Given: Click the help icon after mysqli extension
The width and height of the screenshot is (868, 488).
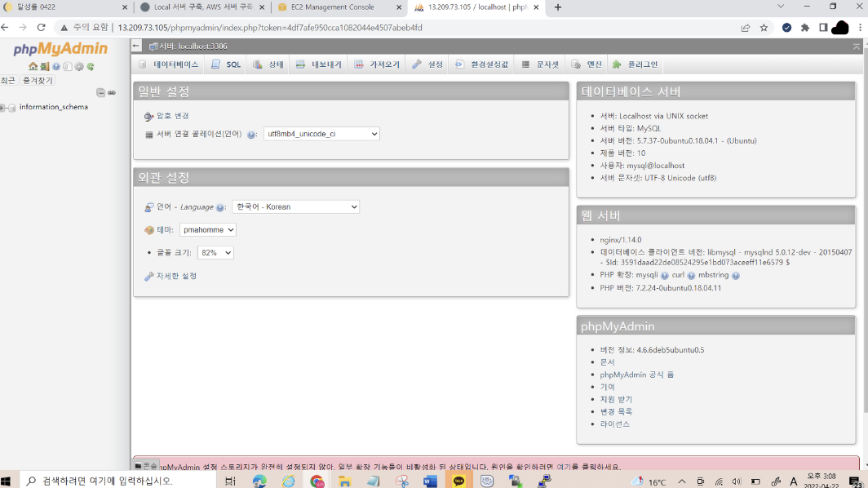Looking at the screenshot, I should point(664,275).
